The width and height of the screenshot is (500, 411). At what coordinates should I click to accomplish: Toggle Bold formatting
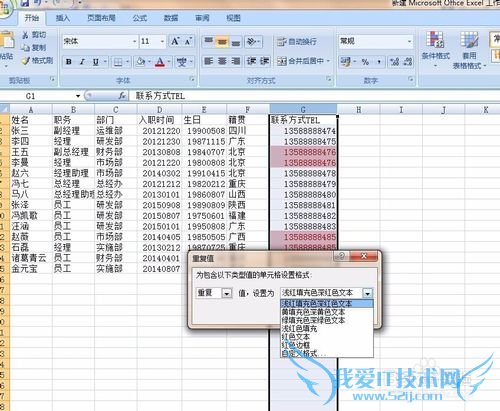[x=69, y=62]
